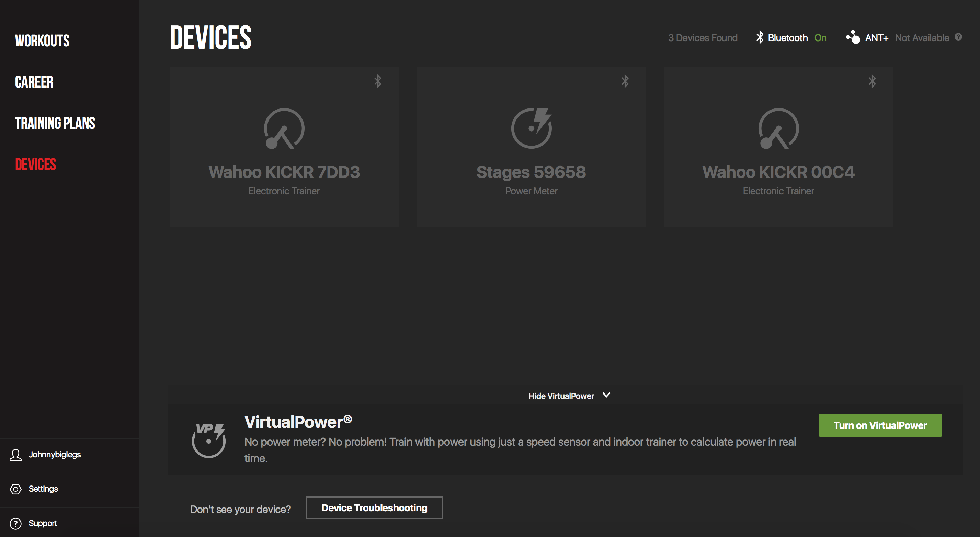The height and width of the screenshot is (537, 980).
Task: Select the Stages 59658 device name
Action: pyautogui.click(x=532, y=172)
